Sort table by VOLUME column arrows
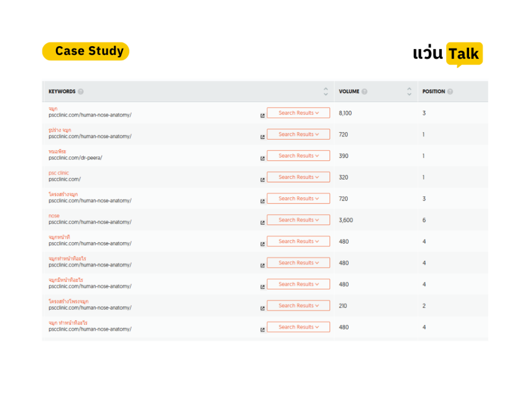Viewport: 525px width, 420px height. click(x=409, y=91)
